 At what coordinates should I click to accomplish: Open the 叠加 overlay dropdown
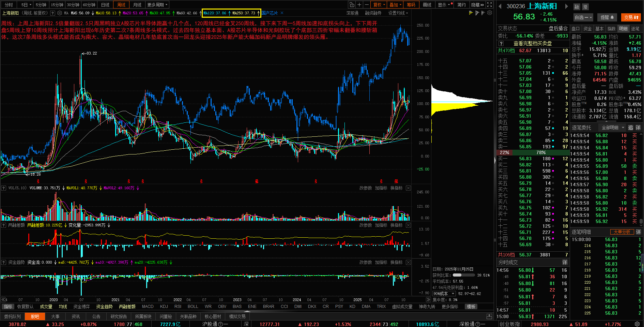coord(395,5)
